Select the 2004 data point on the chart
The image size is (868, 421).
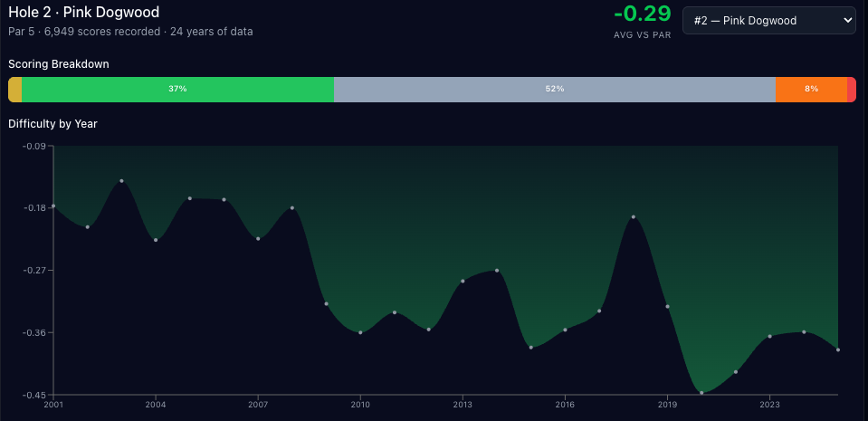pos(156,240)
